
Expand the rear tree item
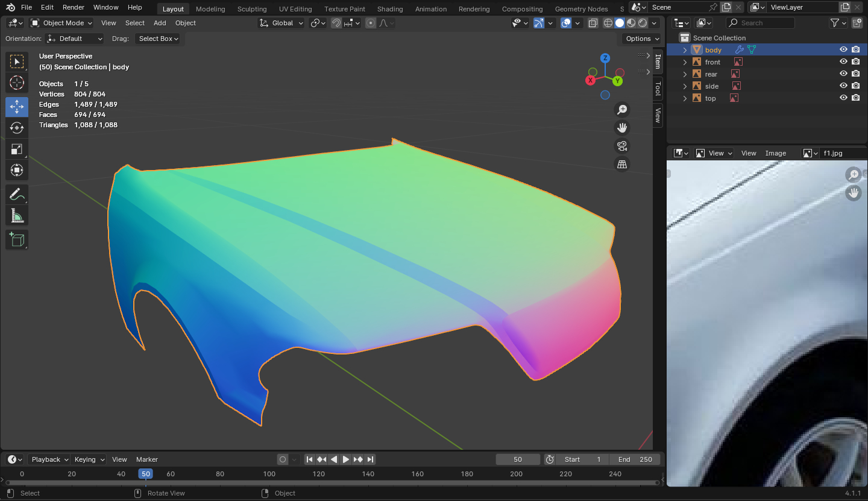(x=685, y=74)
